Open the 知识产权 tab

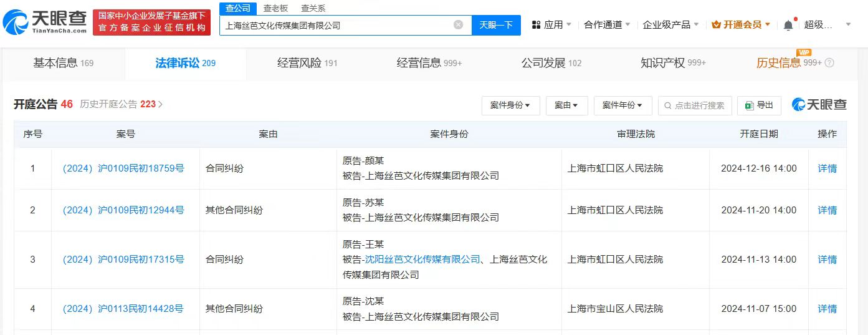point(673,63)
